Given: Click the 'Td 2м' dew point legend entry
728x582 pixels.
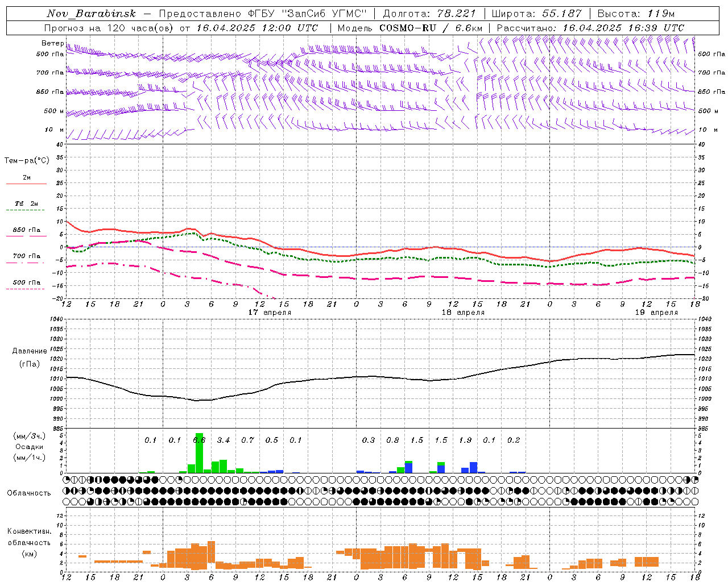Looking at the screenshot, I should coord(26,203).
